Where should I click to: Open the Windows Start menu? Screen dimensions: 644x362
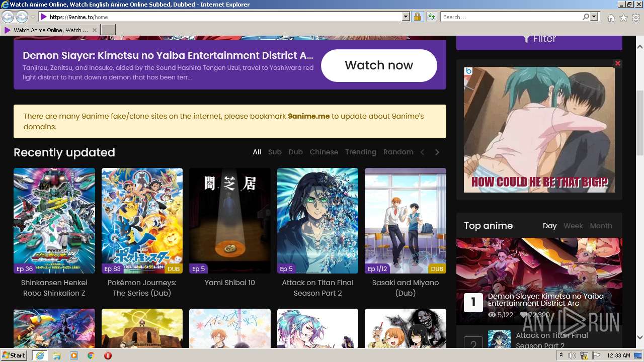pyautogui.click(x=14, y=355)
